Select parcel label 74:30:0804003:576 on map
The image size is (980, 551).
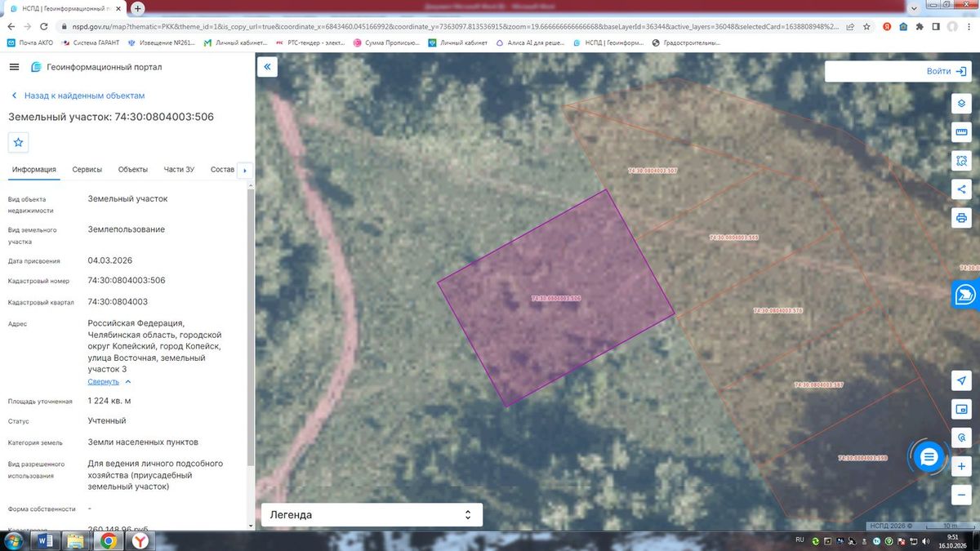coord(778,310)
